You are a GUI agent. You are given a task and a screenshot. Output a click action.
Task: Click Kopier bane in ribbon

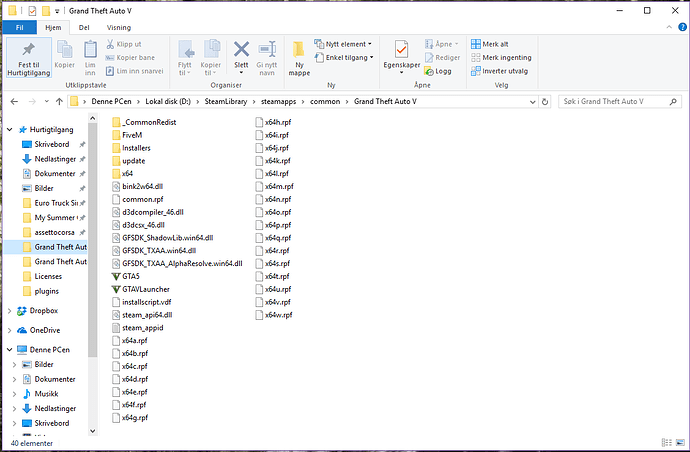[x=130, y=58]
